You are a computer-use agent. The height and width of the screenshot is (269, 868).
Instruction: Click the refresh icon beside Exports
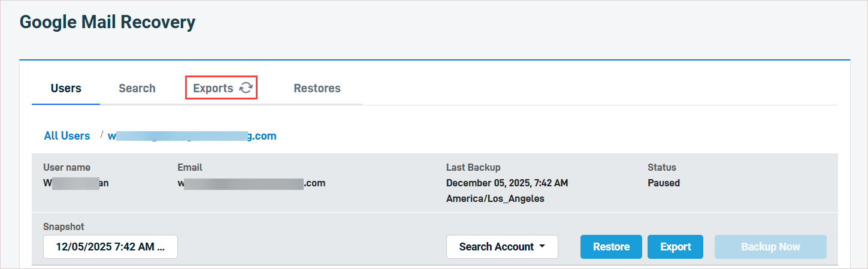[246, 88]
